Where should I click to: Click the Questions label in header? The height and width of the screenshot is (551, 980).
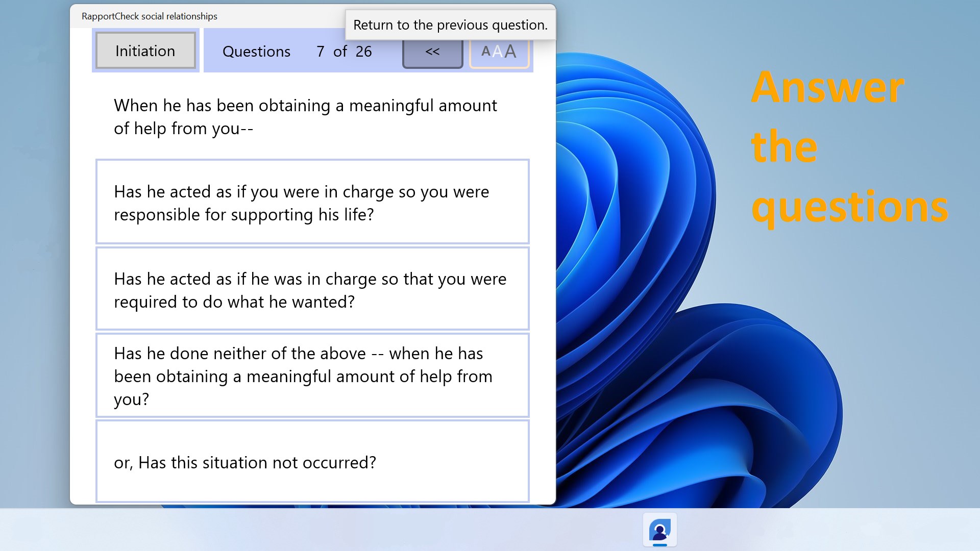tap(256, 52)
